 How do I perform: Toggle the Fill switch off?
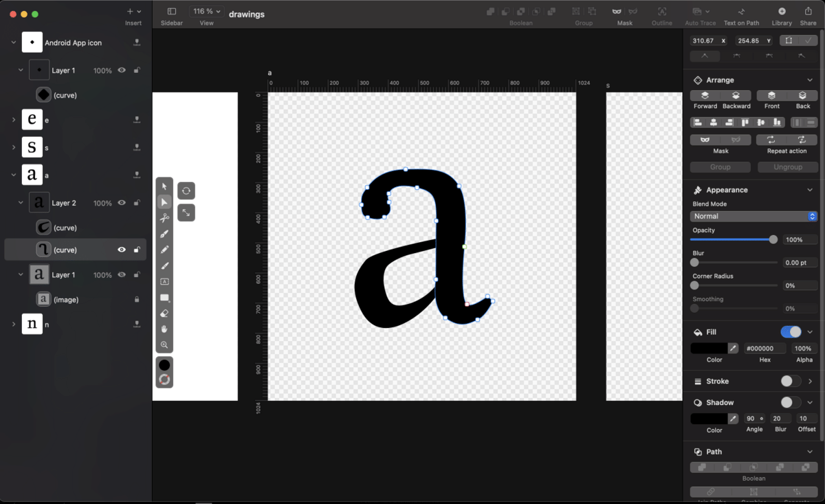[x=791, y=332]
